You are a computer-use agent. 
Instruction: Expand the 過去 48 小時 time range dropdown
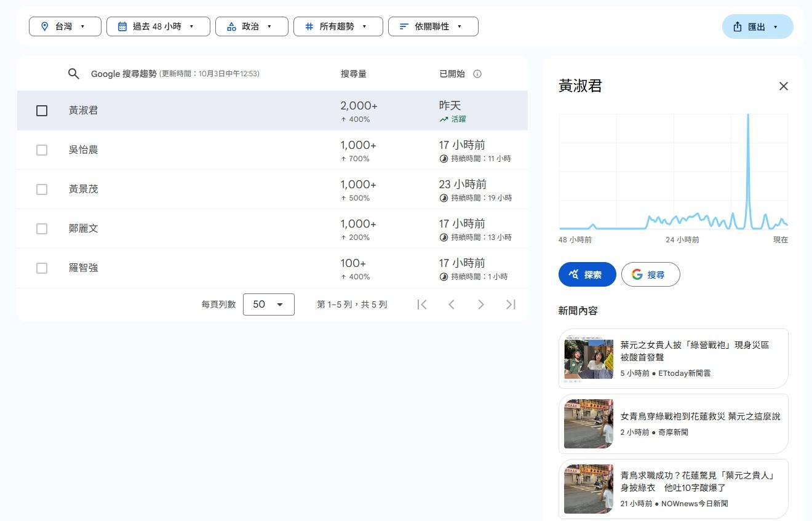tap(158, 26)
